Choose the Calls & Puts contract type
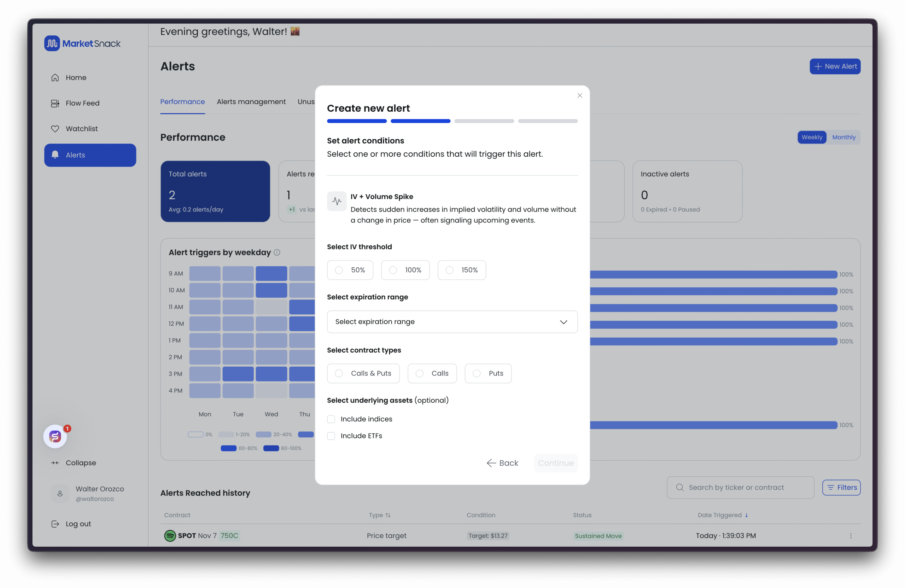 339,373
